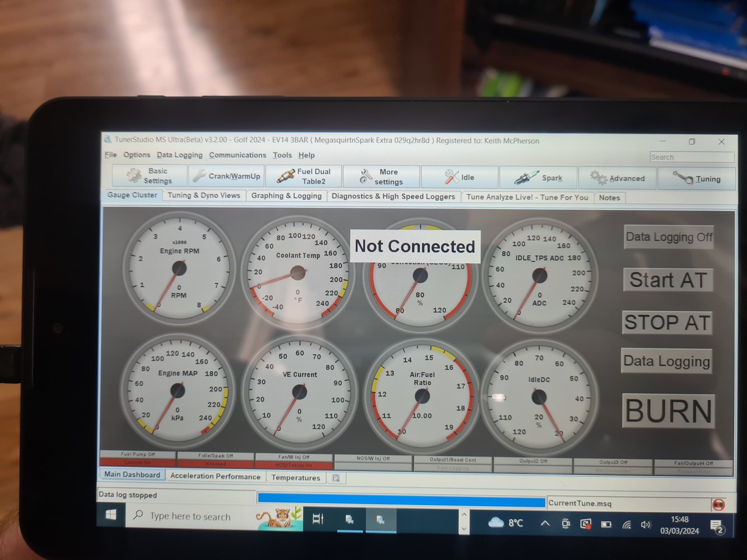Viewport: 747px width, 560px height.
Task: Open the Communications menu
Action: (x=237, y=155)
